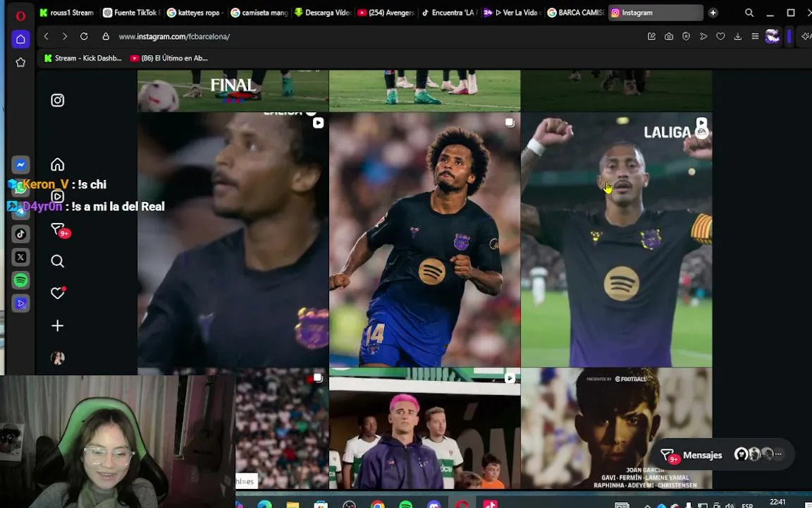Open your Instagram profile avatar in the sidebar

click(58, 358)
